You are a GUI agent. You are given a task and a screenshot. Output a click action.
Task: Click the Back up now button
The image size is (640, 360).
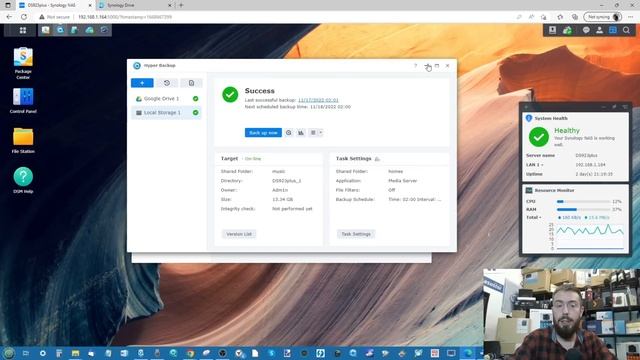(263, 133)
